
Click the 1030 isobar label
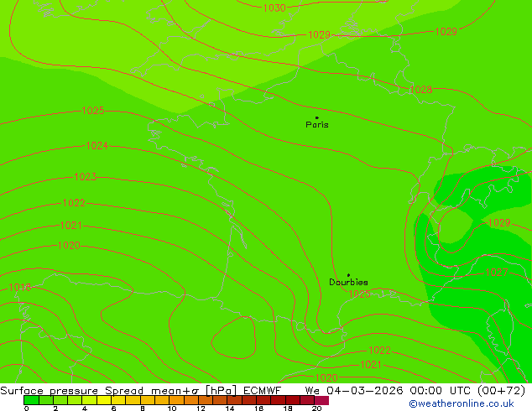[274, 8]
